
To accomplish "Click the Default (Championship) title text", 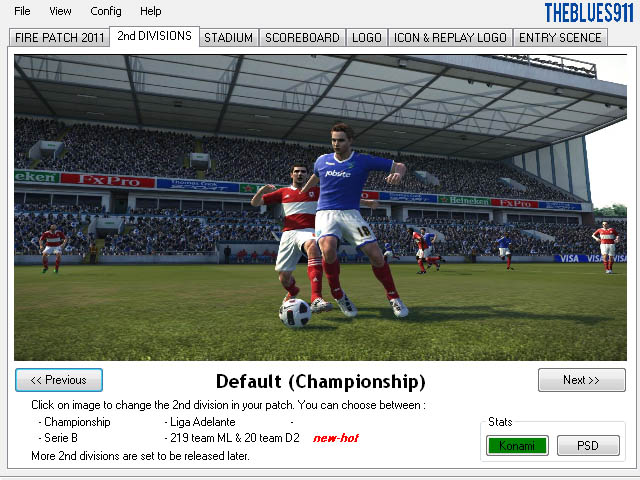I will pos(321,382).
